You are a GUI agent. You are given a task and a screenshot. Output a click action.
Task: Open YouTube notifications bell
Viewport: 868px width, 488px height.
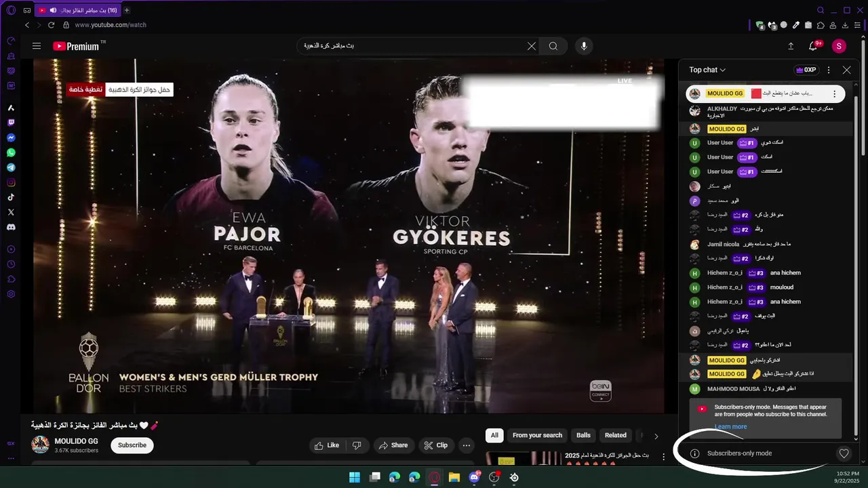pos(814,45)
